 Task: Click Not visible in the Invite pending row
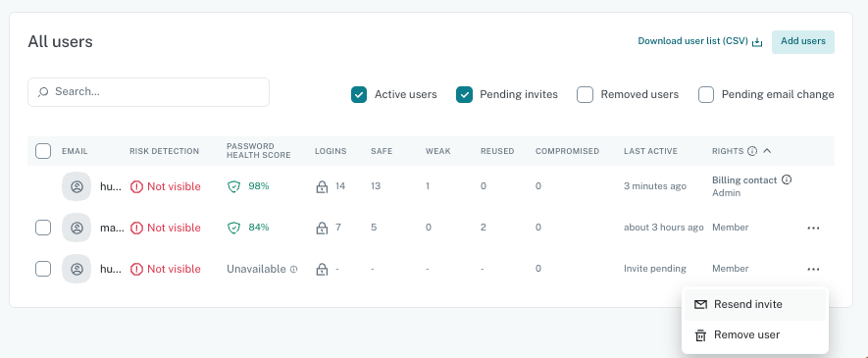pos(174,270)
